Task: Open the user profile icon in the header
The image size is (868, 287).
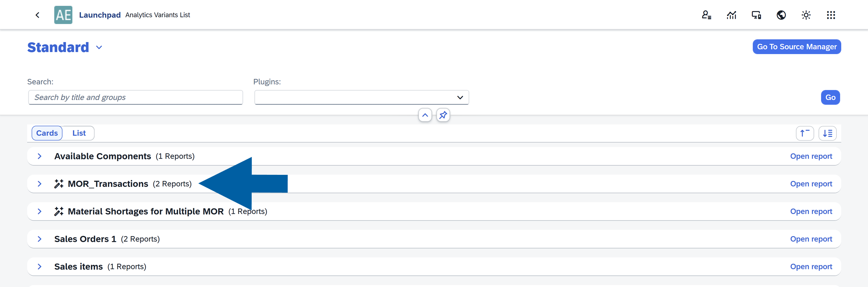Action: coord(707,15)
